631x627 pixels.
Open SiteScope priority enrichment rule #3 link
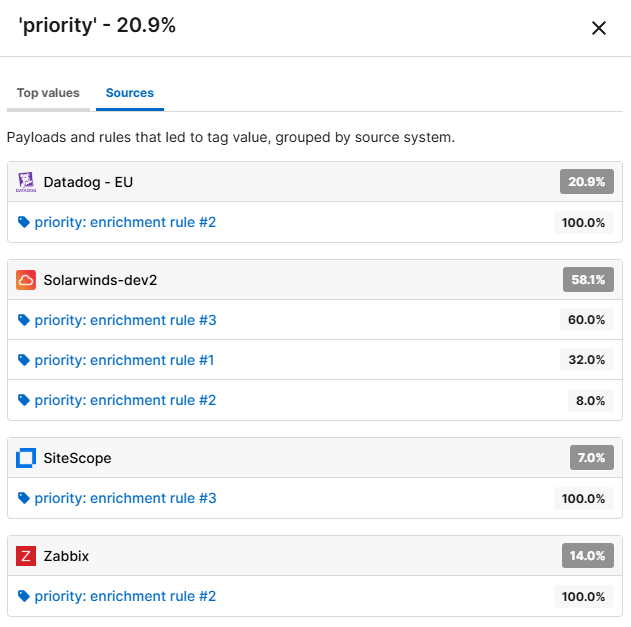click(x=125, y=498)
